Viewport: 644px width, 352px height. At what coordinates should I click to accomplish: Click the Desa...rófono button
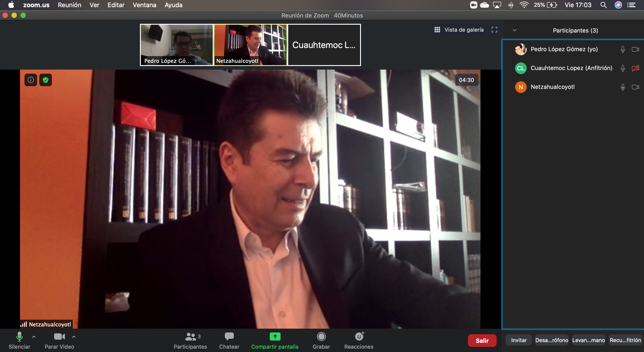(x=551, y=340)
